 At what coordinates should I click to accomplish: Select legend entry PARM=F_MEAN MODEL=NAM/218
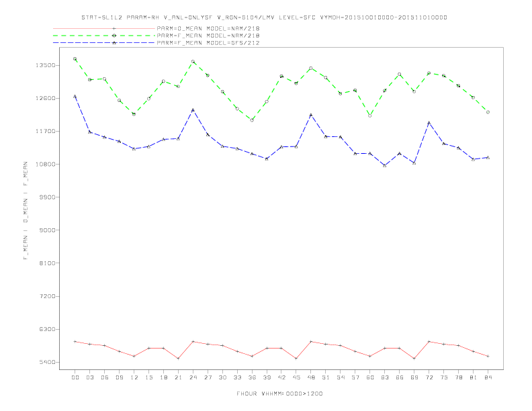(x=208, y=36)
